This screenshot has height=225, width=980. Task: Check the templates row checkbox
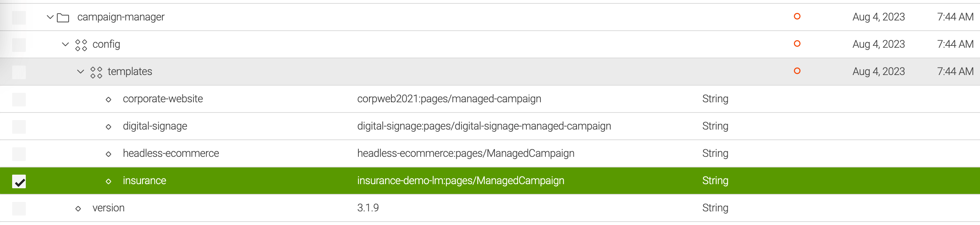point(19,72)
